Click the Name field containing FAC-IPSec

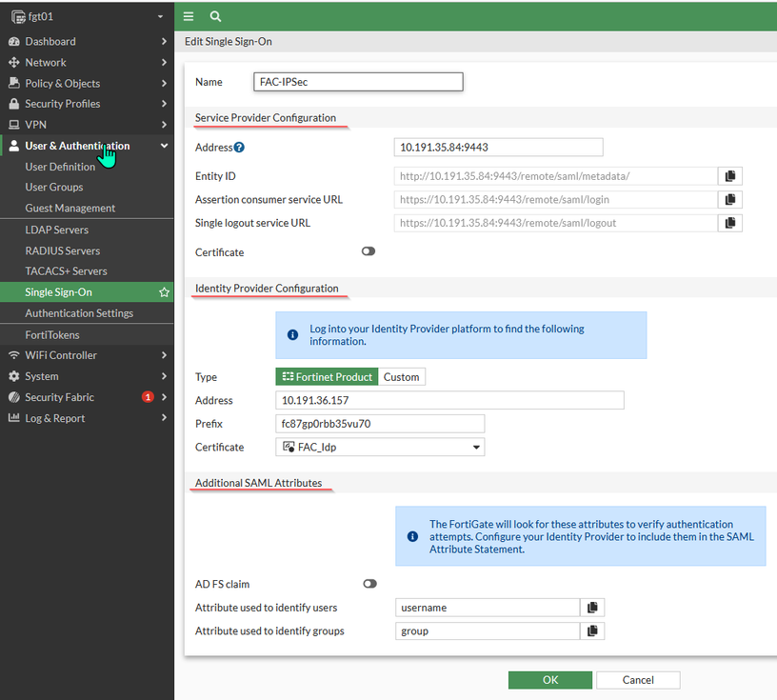(x=357, y=82)
